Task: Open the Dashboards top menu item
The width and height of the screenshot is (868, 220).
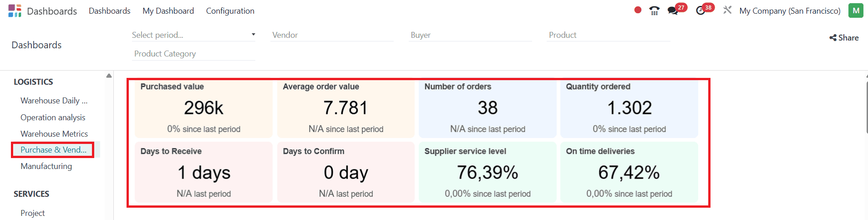Action: [109, 10]
